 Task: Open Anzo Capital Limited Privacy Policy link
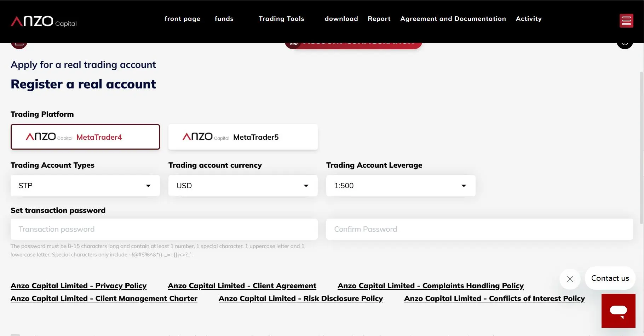click(x=79, y=286)
